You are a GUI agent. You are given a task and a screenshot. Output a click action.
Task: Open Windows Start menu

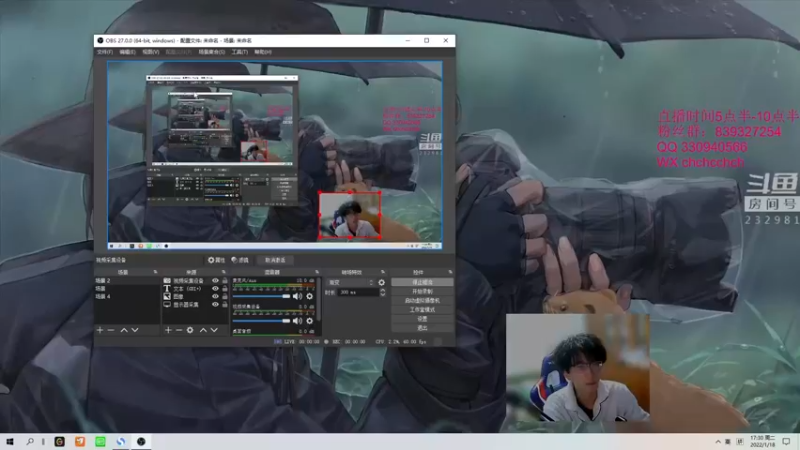click(x=10, y=441)
